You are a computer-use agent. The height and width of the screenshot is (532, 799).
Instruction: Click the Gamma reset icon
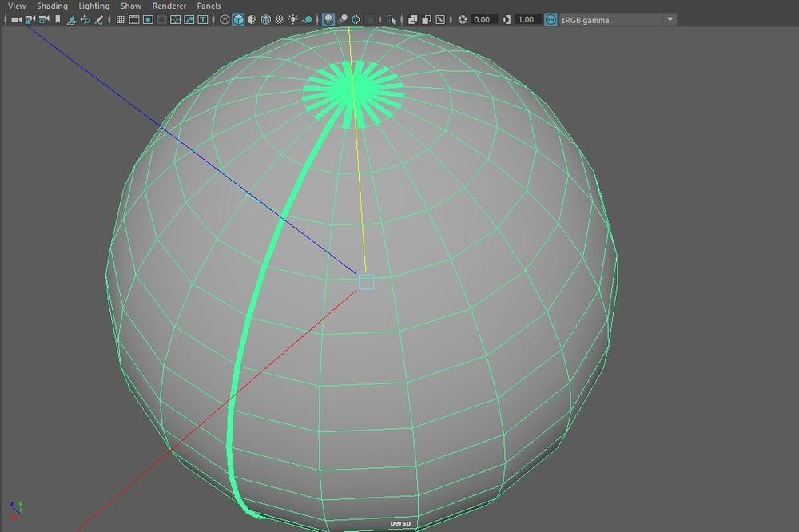506,20
